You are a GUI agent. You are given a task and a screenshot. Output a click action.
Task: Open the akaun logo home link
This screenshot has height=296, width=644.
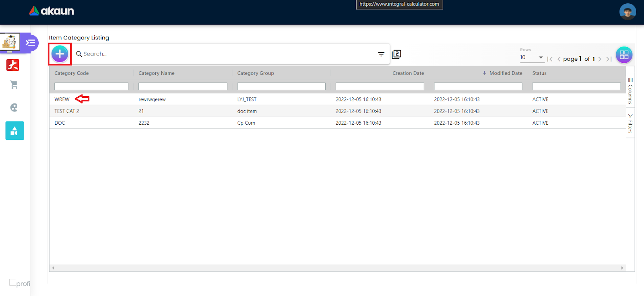click(52, 11)
